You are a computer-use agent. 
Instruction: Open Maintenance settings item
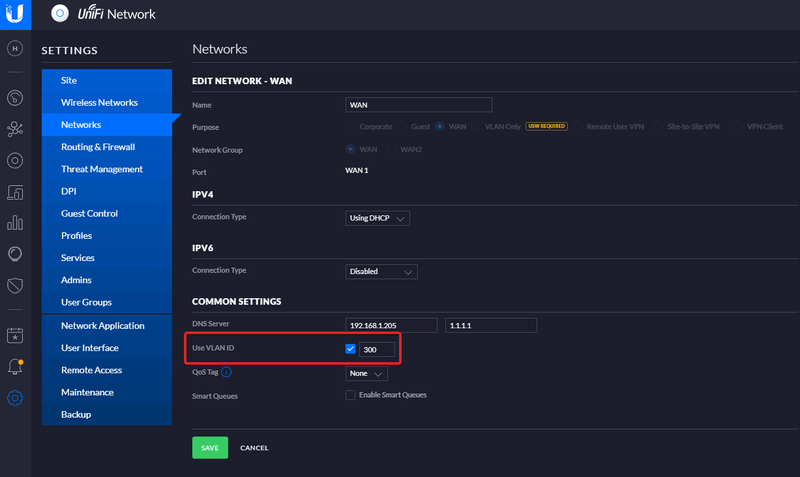point(107,392)
